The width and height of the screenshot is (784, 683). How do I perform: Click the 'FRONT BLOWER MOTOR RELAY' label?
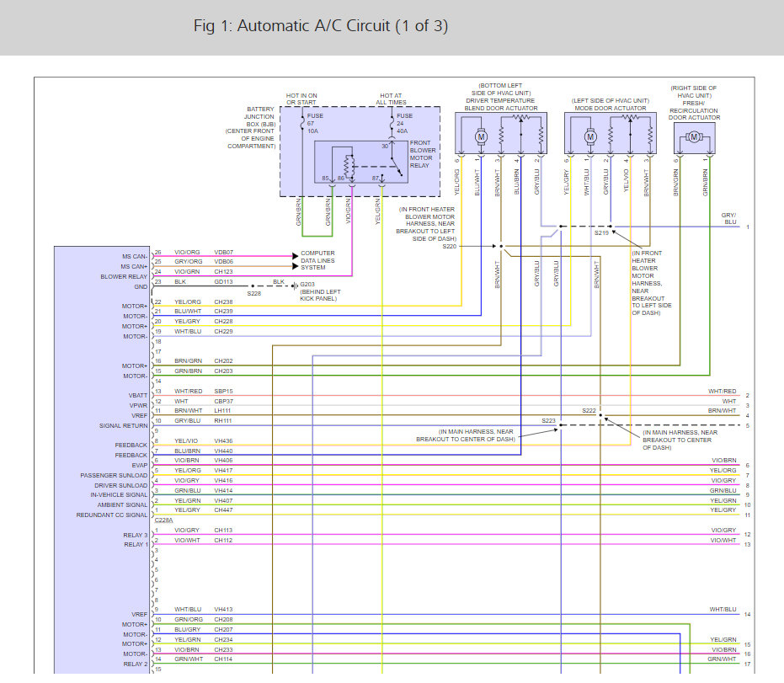pos(423,154)
